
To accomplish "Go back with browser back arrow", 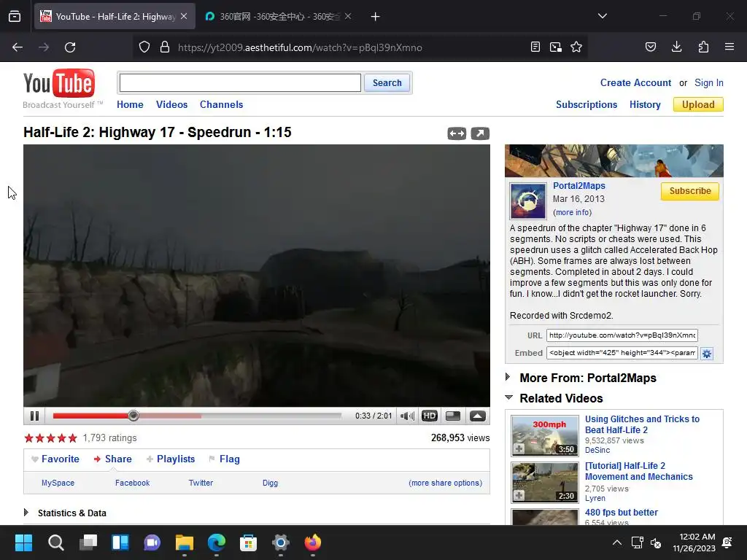I will 18,47.
